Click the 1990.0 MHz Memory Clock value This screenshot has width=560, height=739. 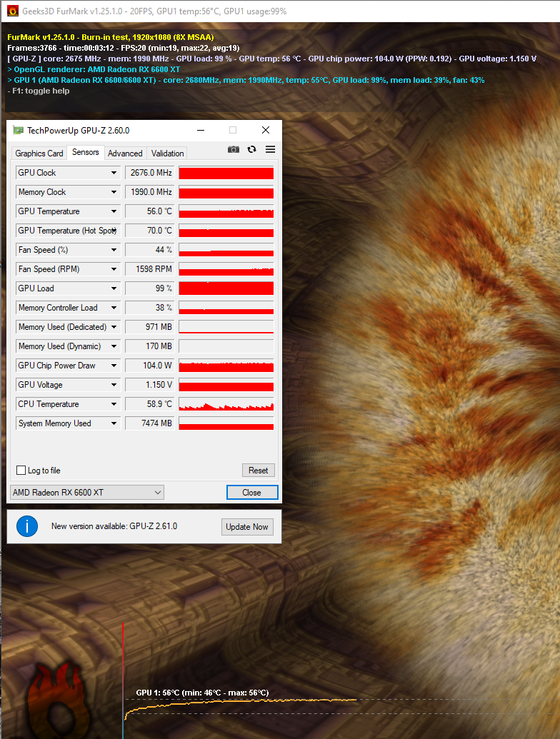pyautogui.click(x=150, y=192)
